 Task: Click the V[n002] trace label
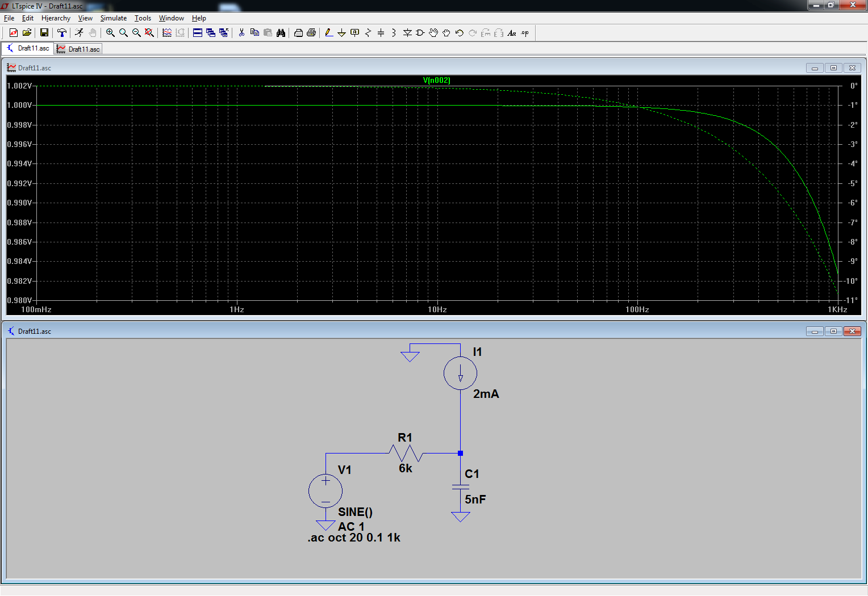coord(436,80)
